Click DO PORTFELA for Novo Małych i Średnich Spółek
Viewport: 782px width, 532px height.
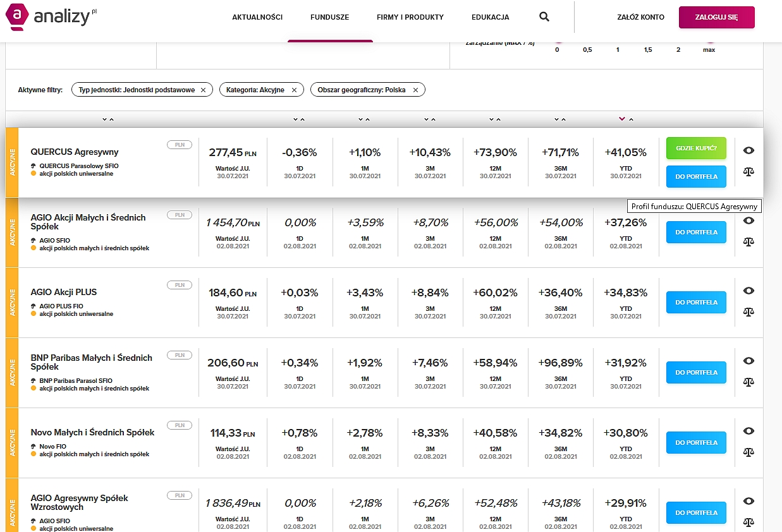coord(696,442)
